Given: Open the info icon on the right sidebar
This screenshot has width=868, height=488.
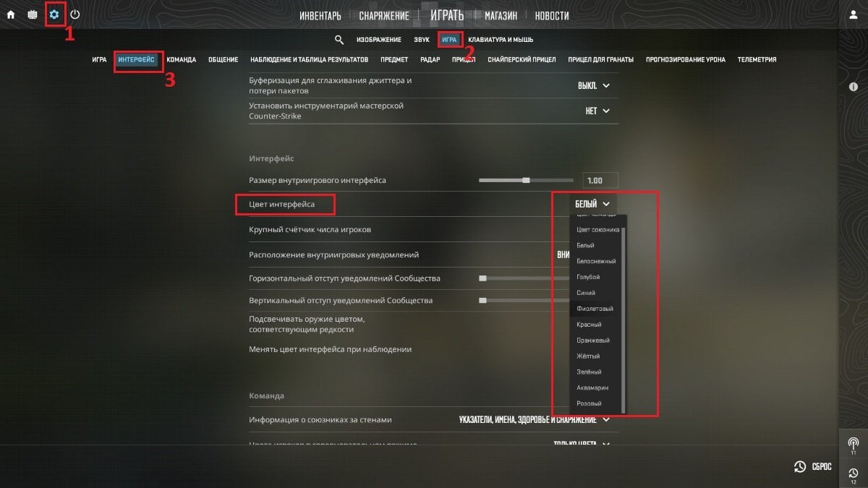Looking at the screenshot, I should pos(853,87).
